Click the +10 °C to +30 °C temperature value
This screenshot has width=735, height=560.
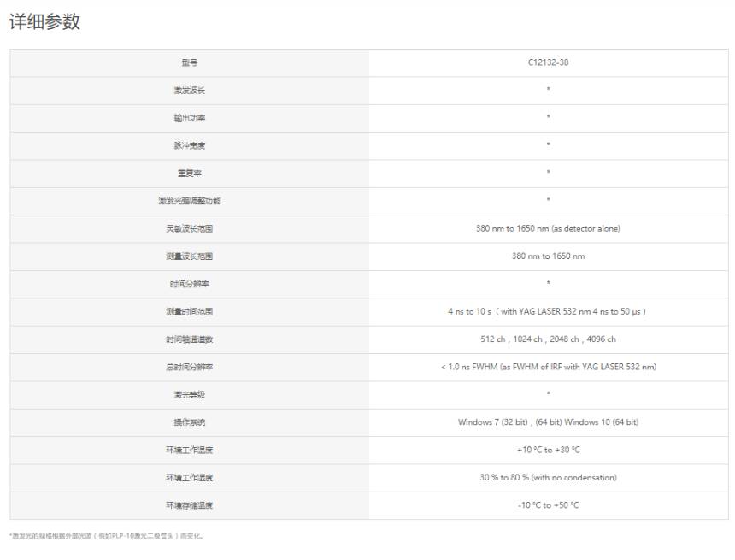549,450
